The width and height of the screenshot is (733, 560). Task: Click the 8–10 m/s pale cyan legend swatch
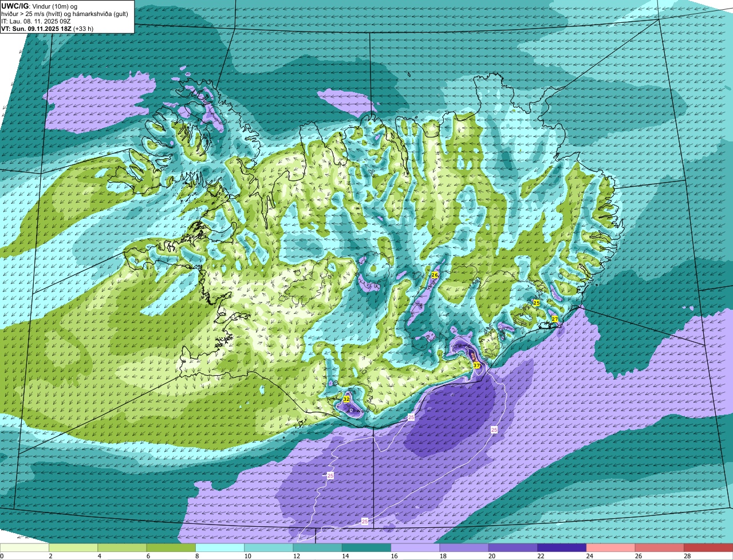click(x=220, y=547)
